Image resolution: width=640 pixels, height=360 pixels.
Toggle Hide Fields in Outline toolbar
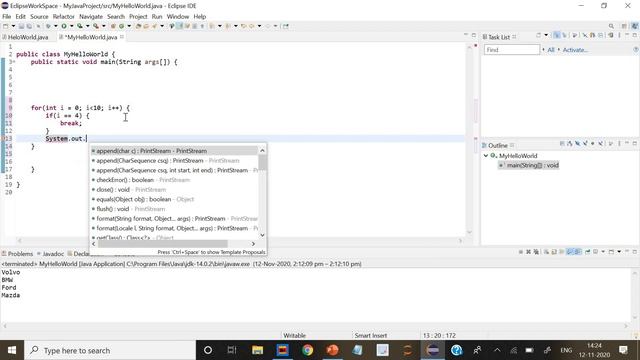click(x=578, y=144)
